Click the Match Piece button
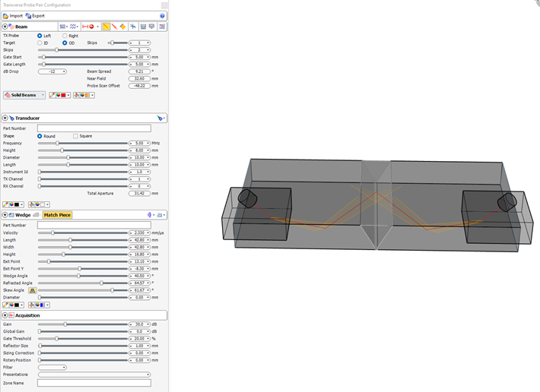The height and width of the screenshot is (392, 540). pos(57,215)
